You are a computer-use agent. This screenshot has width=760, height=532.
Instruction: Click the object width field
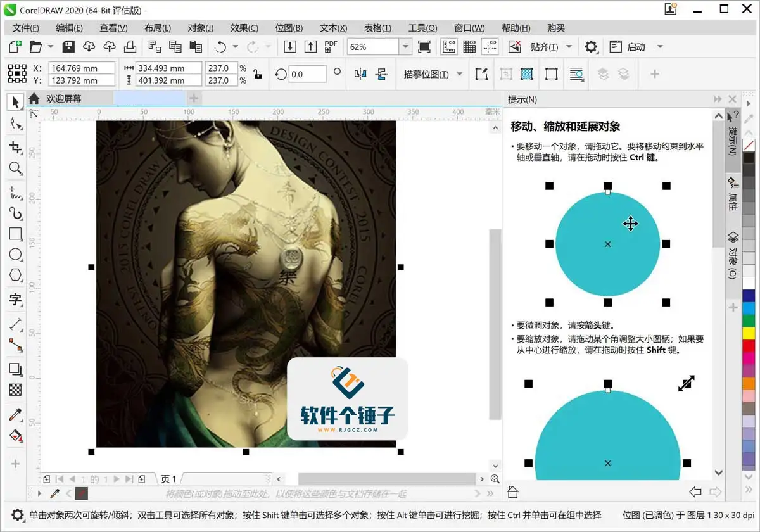[x=168, y=68]
